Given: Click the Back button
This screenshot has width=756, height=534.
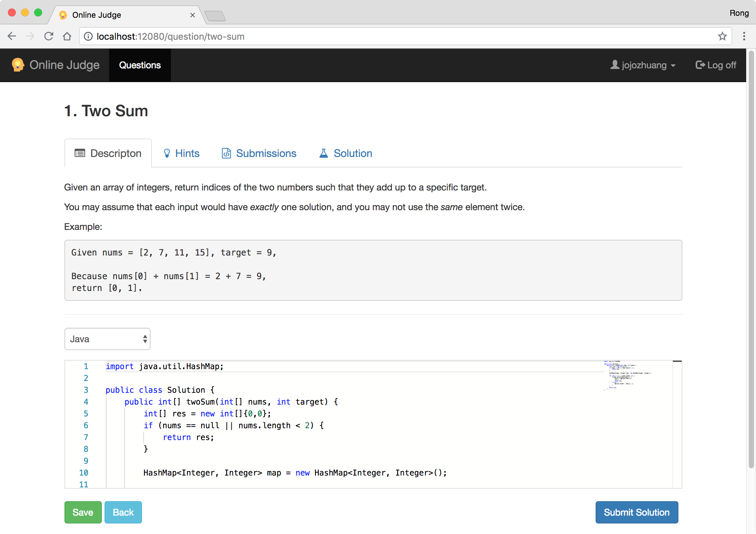Looking at the screenshot, I should (123, 512).
